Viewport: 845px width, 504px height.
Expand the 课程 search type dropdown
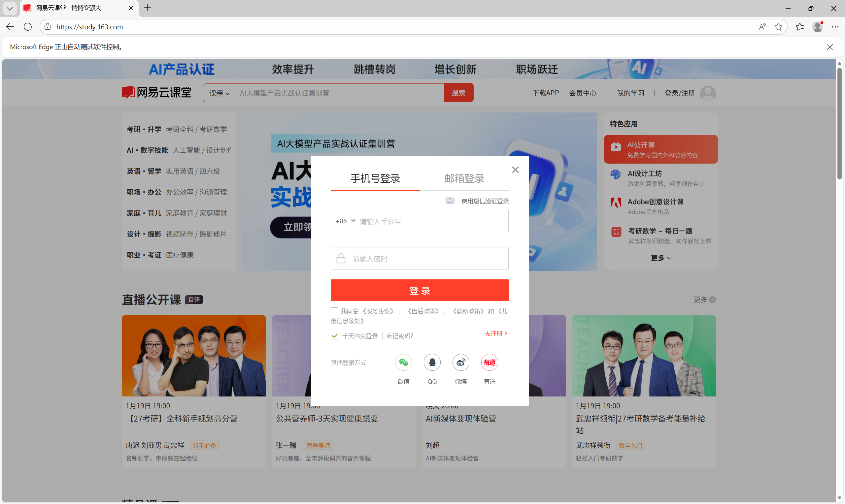pyautogui.click(x=219, y=93)
